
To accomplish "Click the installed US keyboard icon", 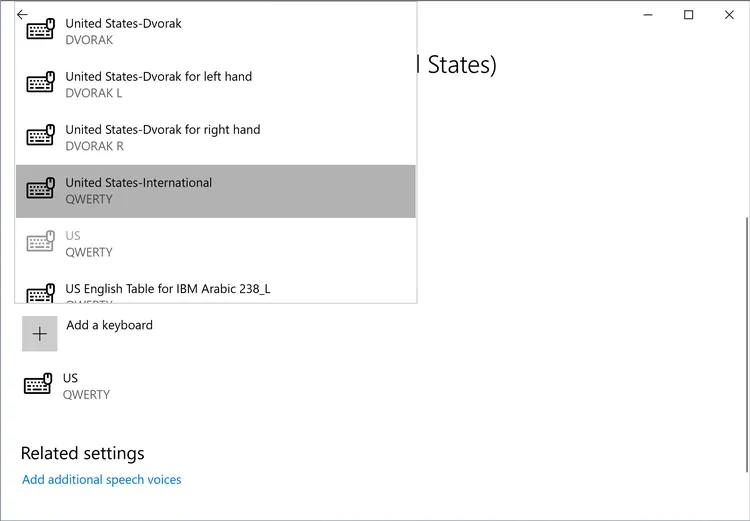I will click(x=38, y=386).
